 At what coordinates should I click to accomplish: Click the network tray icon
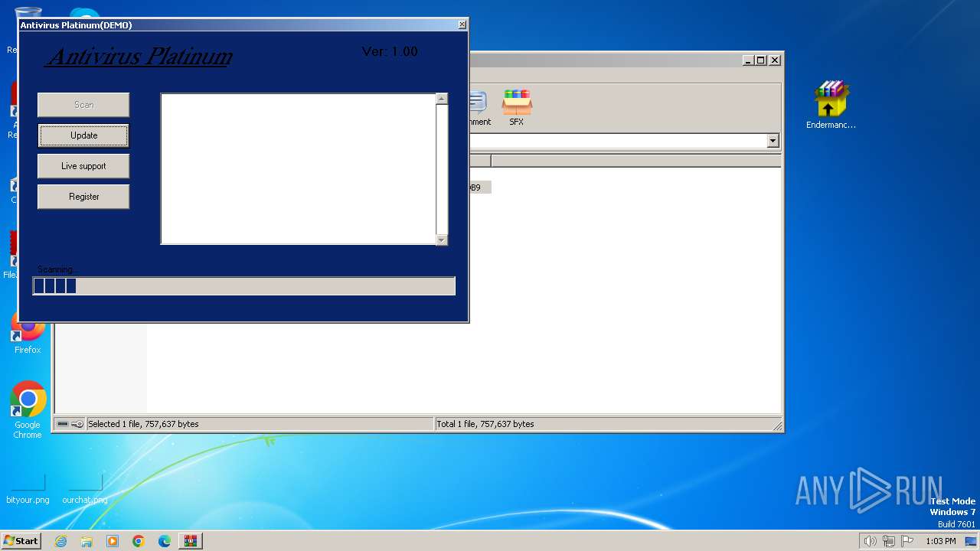pyautogui.click(x=889, y=541)
